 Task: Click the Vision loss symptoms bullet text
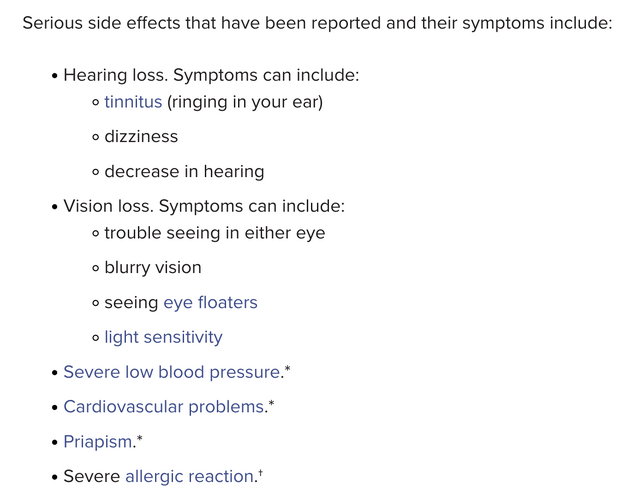pos(204,206)
